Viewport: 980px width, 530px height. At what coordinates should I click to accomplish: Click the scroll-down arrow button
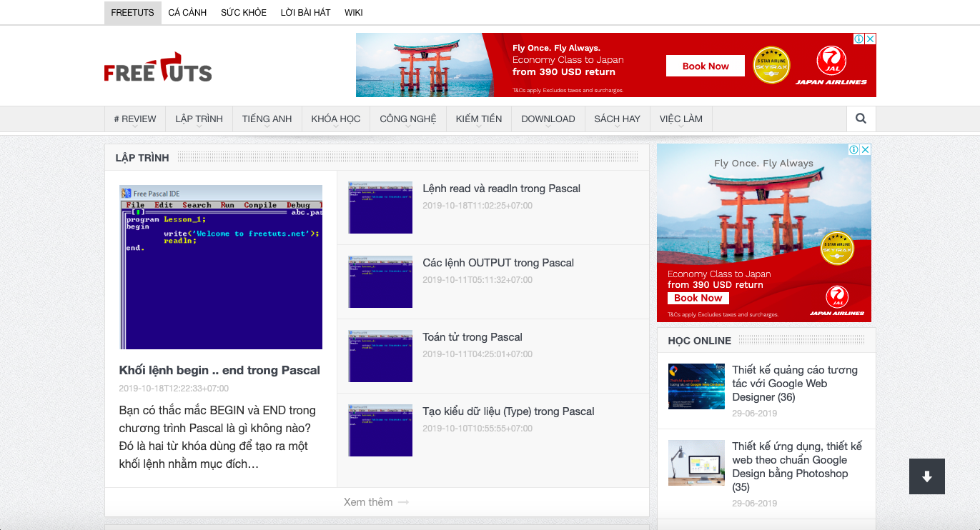point(926,476)
